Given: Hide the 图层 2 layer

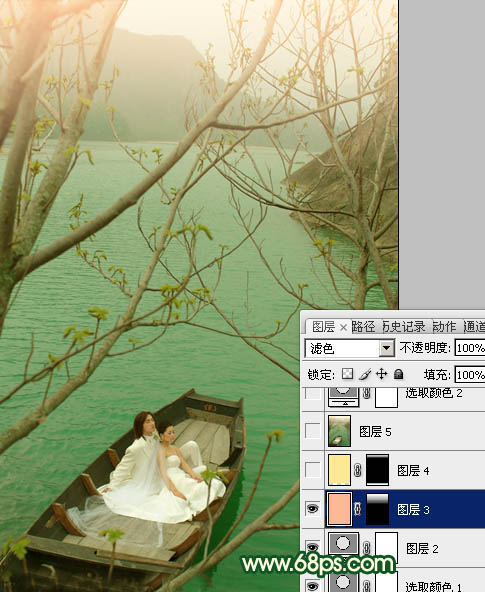Looking at the screenshot, I should click(x=313, y=547).
